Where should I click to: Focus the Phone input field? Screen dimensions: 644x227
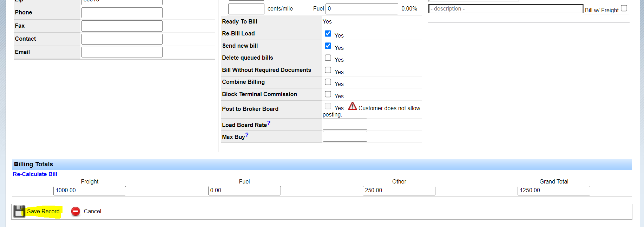pyautogui.click(x=122, y=13)
